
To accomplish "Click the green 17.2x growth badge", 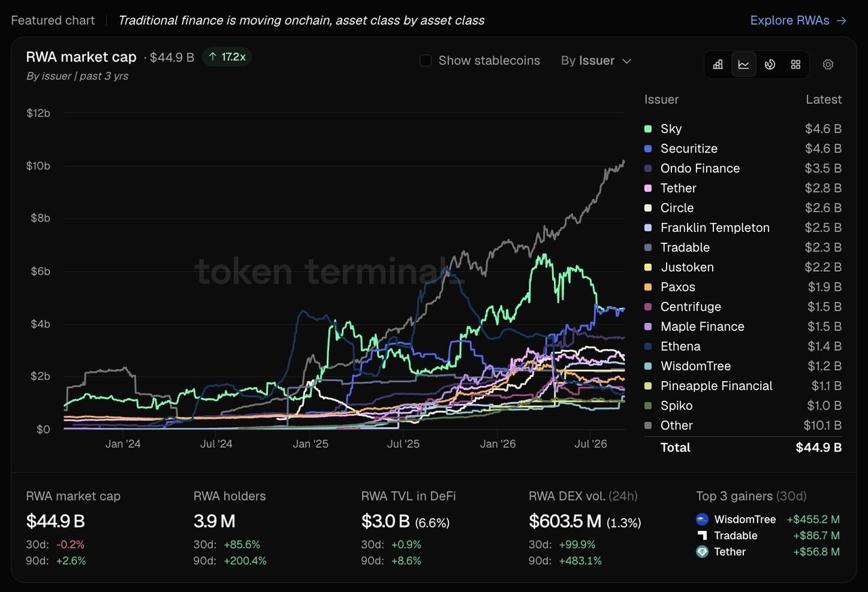I will coord(226,57).
